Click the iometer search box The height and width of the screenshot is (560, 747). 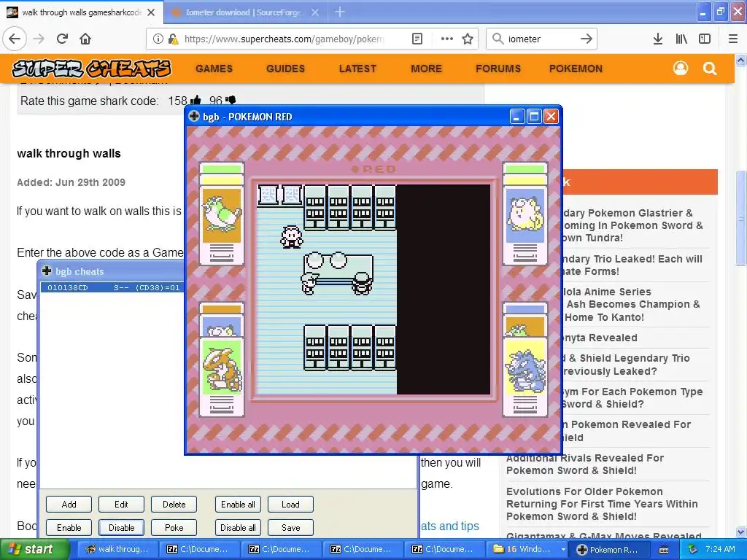pyautogui.click(x=541, y=39)
